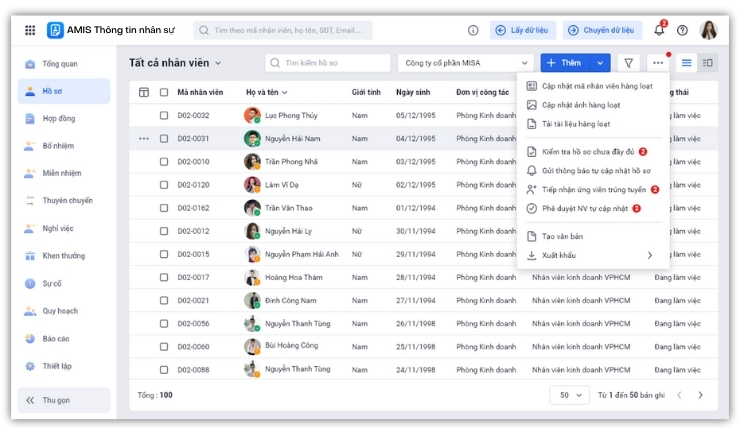Check the row D02-0162
The image size is (740, 435).
click(x=164, y=208)
